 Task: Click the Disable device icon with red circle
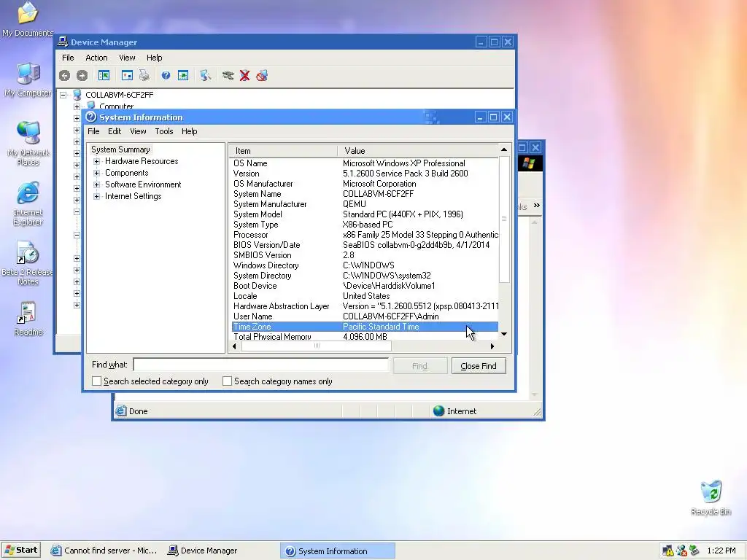pos(262,75)
